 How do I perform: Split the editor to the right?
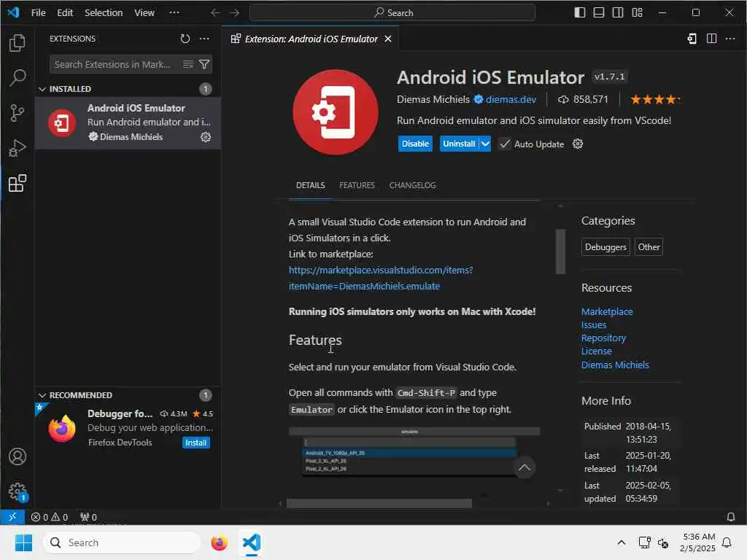click(711, 39)
